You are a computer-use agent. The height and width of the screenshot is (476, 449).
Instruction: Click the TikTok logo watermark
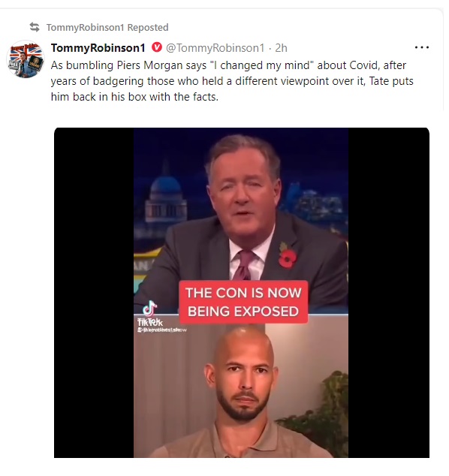150,314
